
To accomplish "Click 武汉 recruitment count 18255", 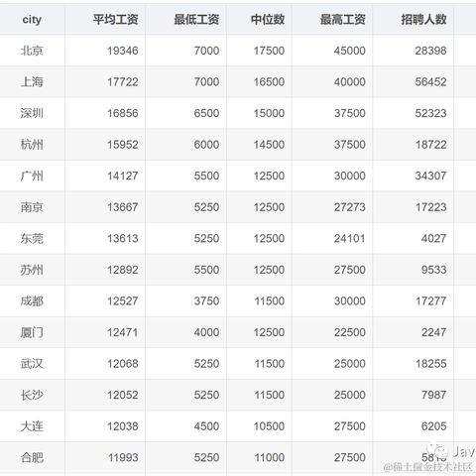I will click(431, 364).
